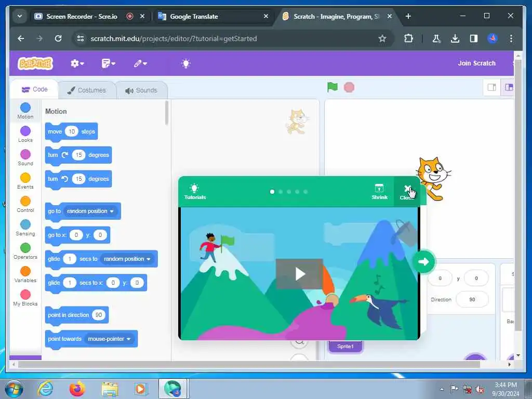Select the My Blocks category
The height and width of the screenshot is (399, 532).
click(25, 298)
